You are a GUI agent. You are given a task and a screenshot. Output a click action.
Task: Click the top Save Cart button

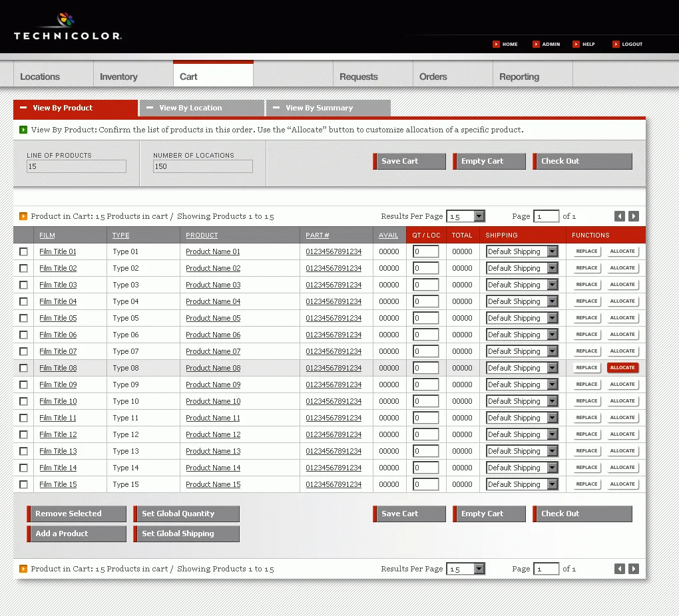pyautogui.click(x=409, y=161)
